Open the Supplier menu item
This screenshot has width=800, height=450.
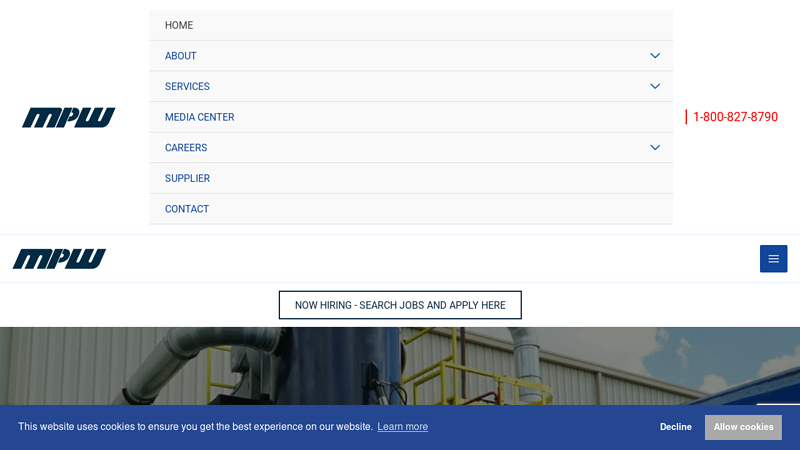187,178
